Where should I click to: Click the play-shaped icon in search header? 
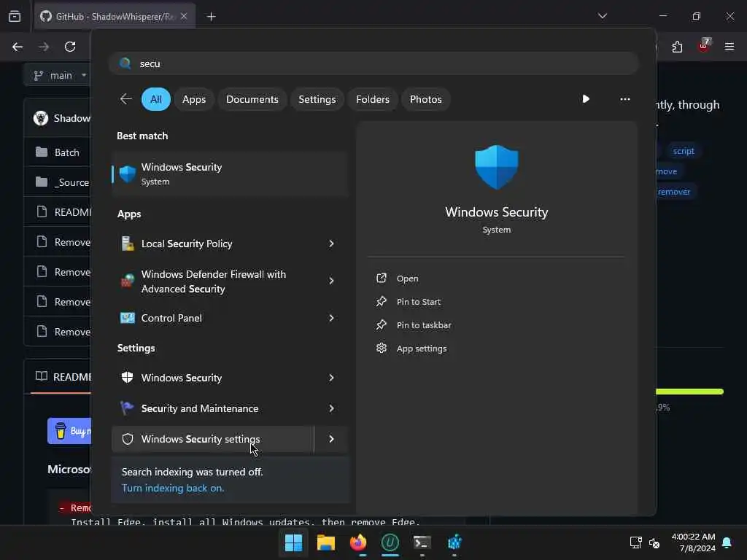click(x=586, y=99)
